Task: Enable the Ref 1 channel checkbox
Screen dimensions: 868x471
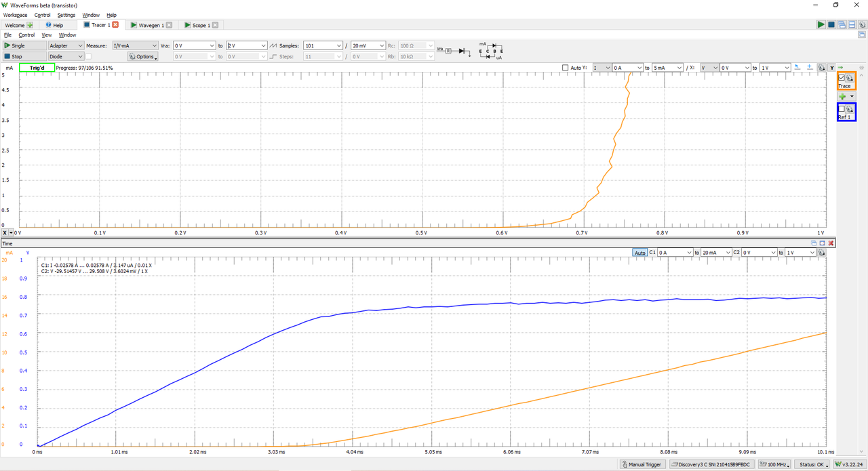Action: point(842,108)
